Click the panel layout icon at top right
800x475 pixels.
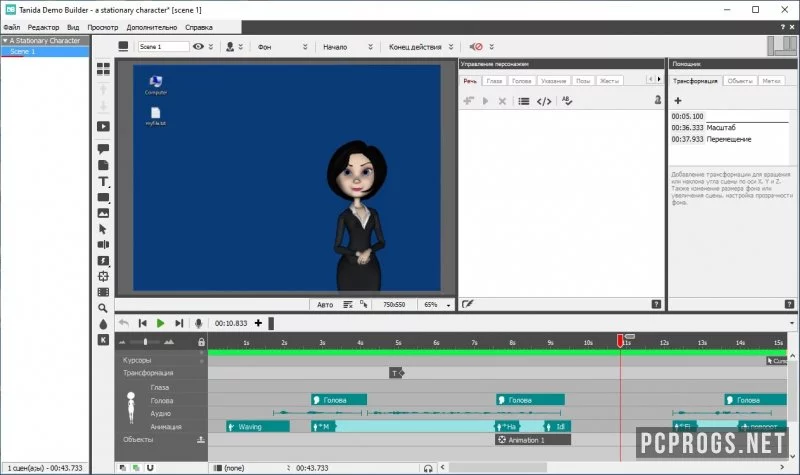782,46
